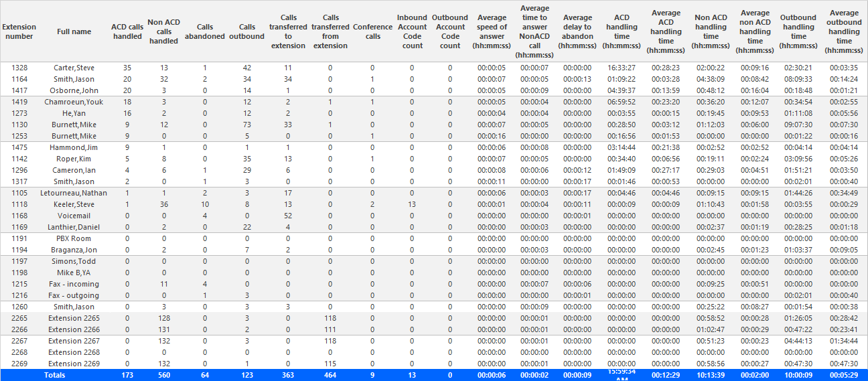Screen dimensions: 868x381
Task: Click the Extension 2267 row
Action: [x=434, y=341]
